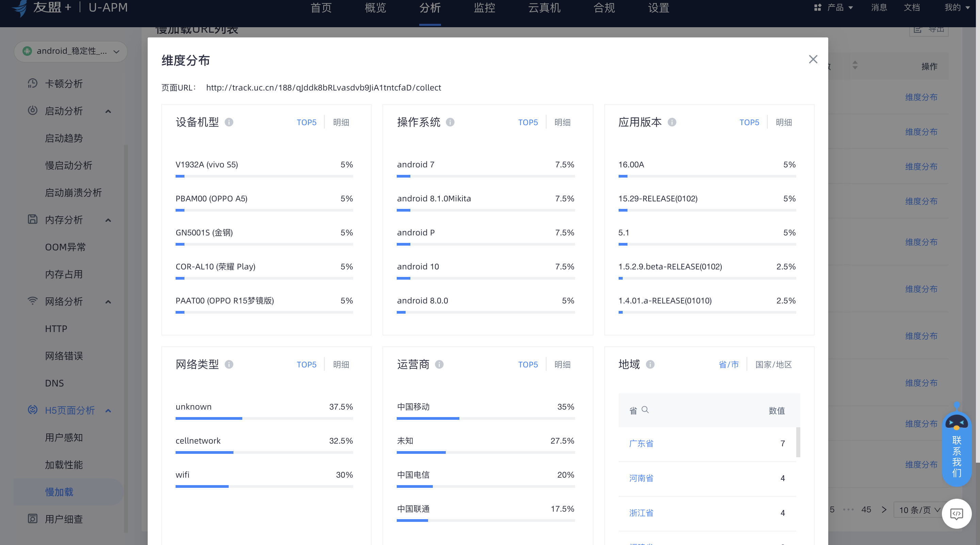Collapse the 启动分析 sidebar section
The height and width of the screenshot is (545, 980).
pyautogui.click(x=108, y=111)
